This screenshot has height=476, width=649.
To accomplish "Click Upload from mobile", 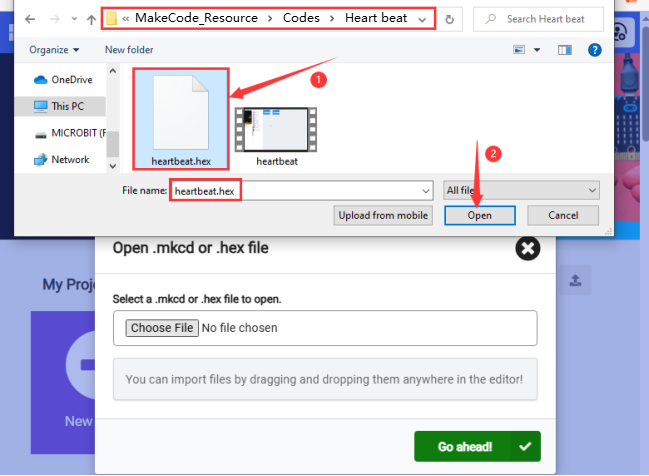I will click(383, 215).
